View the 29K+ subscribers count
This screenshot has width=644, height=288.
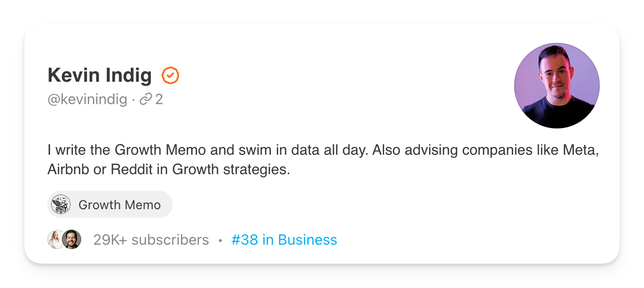point(151,240)
